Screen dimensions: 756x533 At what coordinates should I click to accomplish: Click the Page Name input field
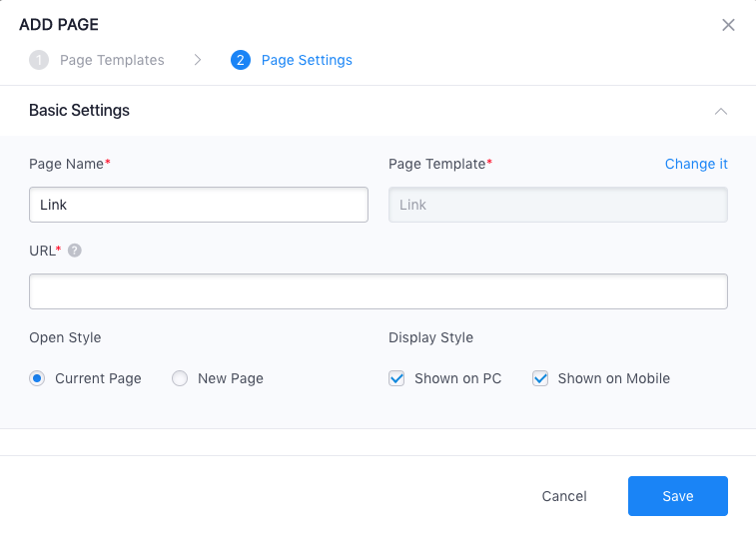(x=199, y=205)
